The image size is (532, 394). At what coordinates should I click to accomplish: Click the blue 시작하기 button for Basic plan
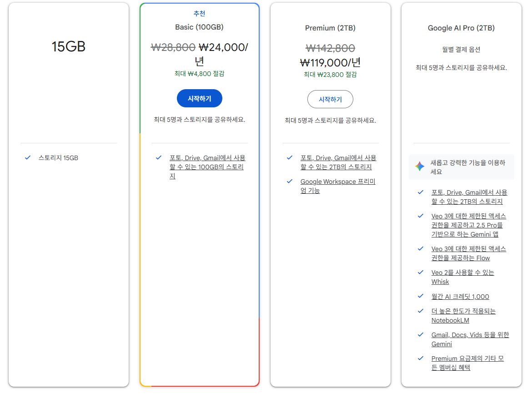coord(200,98)
